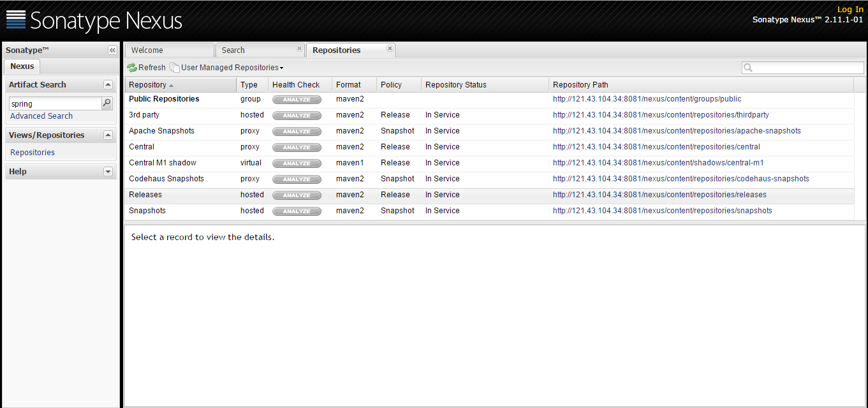Image resolution: width=868 pixels, height=408 pixels.
Task: Click the Sonatype Nexus version text
Action: (808, 20)
